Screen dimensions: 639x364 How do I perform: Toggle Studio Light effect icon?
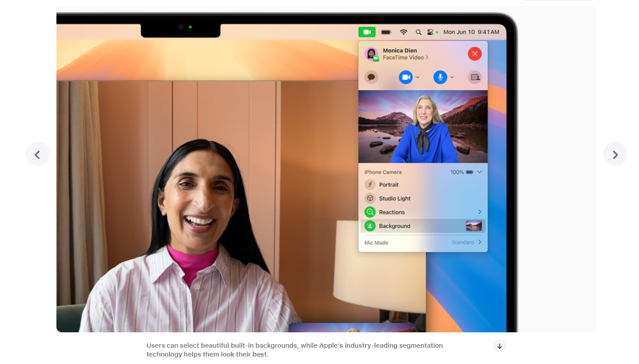(x=370, y=199)
